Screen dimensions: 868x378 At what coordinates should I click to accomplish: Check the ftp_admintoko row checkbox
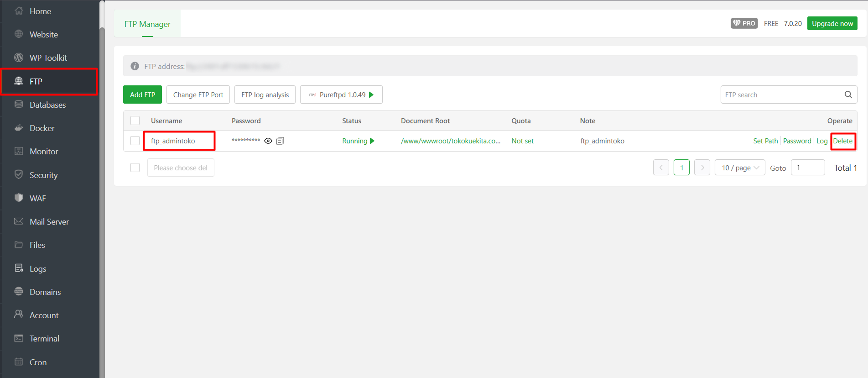click(135, 141)
